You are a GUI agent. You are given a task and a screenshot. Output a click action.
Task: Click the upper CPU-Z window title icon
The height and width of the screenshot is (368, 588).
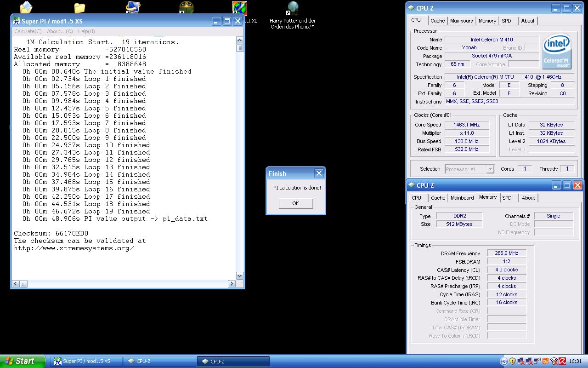411,8
